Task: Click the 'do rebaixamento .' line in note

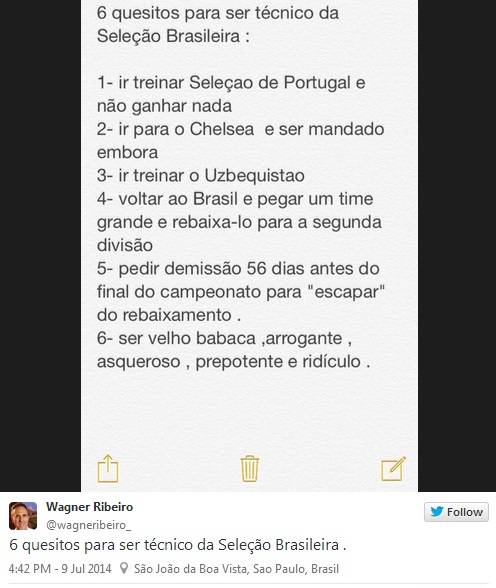Action: coord(169,315)
